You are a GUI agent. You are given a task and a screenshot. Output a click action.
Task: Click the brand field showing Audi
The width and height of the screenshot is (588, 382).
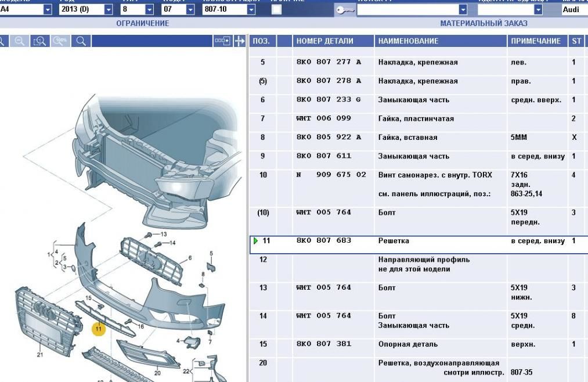[575, 9]
